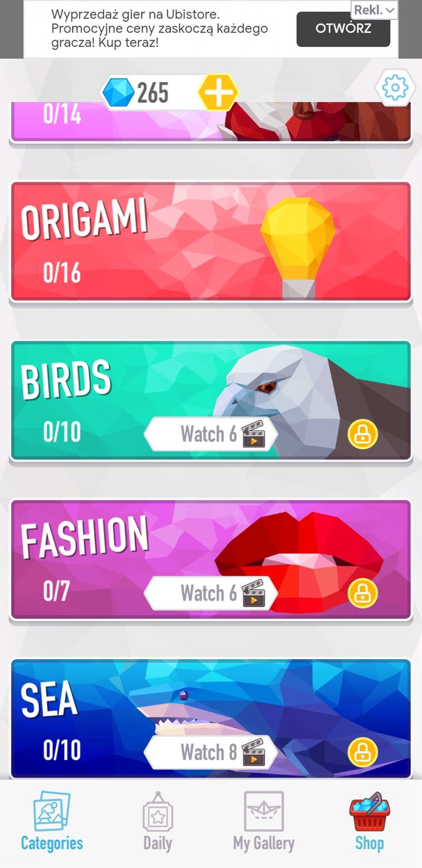Screen dimensions: 422x868
Task: Click the OTWÓRZ ad button
Action: pos(343,29)
